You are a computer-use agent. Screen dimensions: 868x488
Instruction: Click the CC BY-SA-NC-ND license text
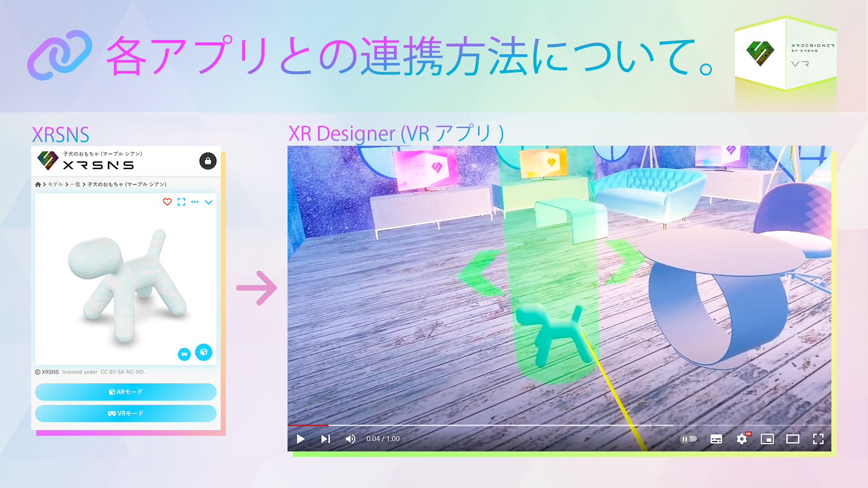(123, 372)
